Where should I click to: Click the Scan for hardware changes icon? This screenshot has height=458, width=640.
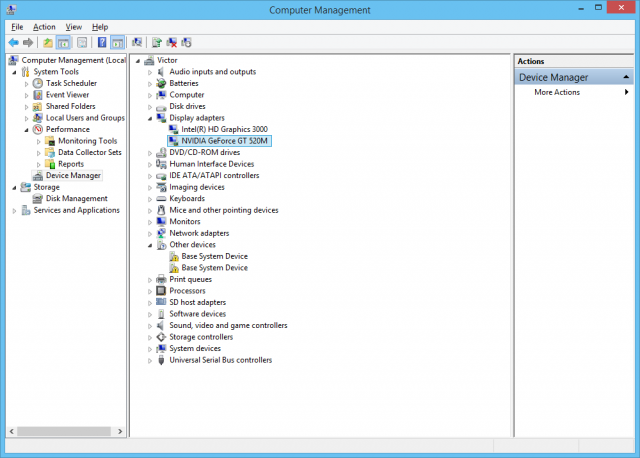click(x=136, y=43)
